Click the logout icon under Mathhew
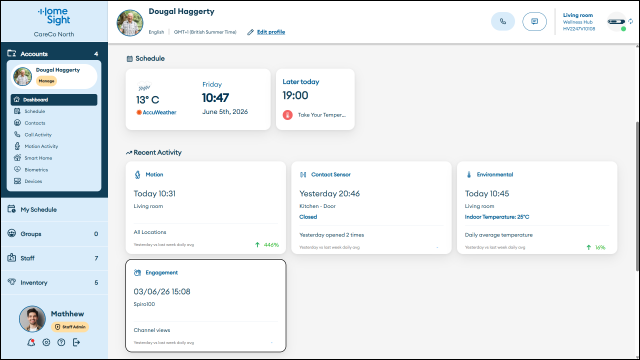 76,342
